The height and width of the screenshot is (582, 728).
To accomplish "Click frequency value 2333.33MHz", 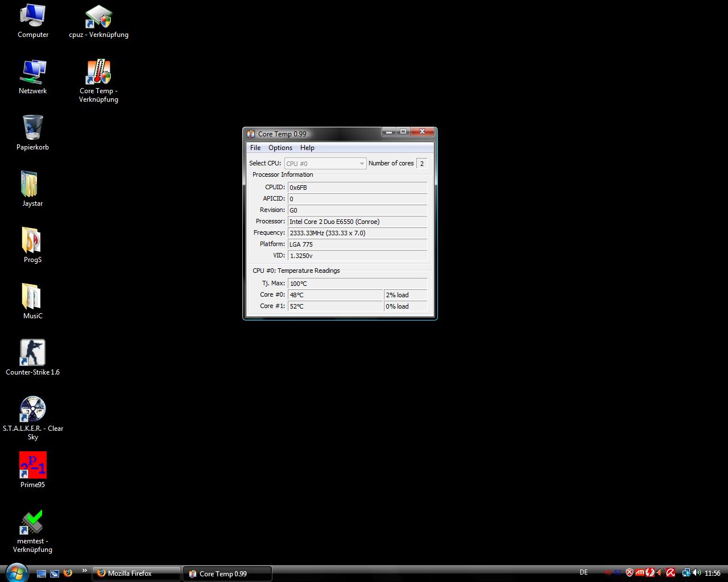I will coord(357,233).
